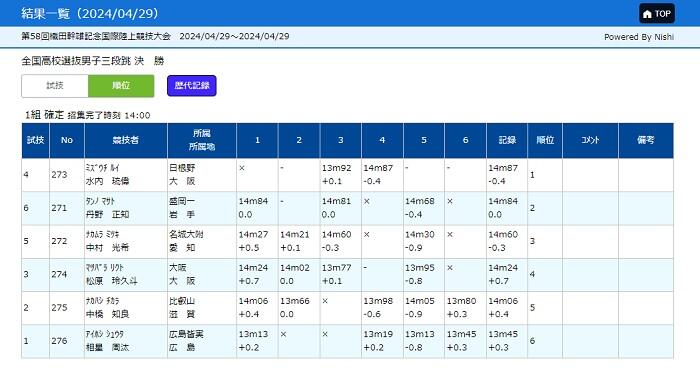Click affiliation 日根野 大阪 cell

coord(202,175)
